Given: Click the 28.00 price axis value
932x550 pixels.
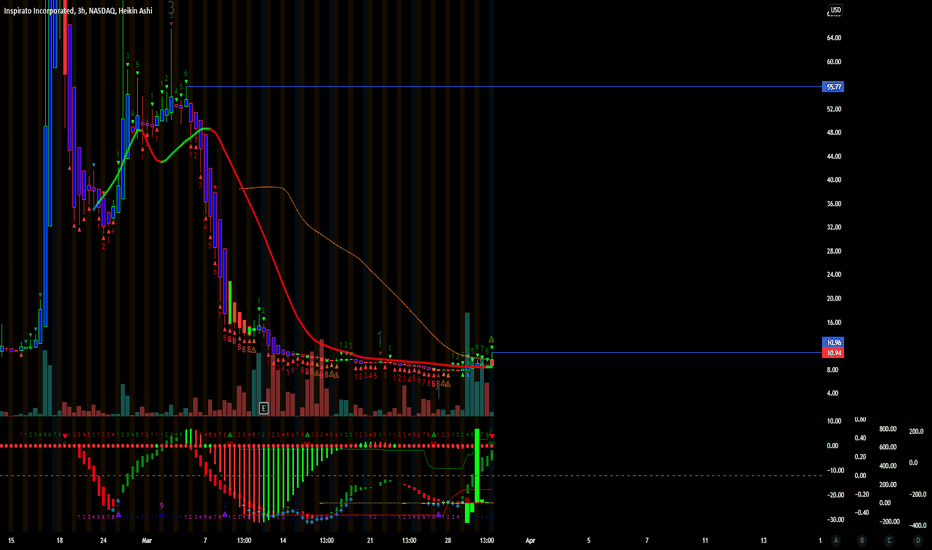Looking at the screenshot, I should tap(834, 252).
